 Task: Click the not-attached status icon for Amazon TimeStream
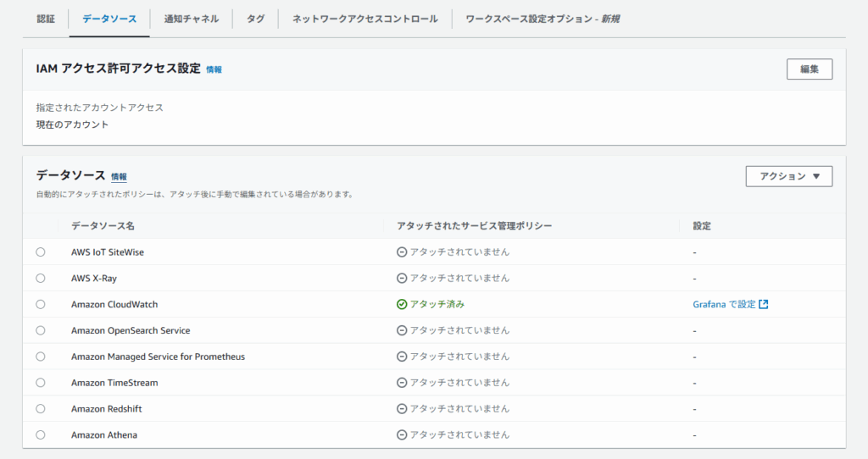pyautogui.click(x=402, y=383)
